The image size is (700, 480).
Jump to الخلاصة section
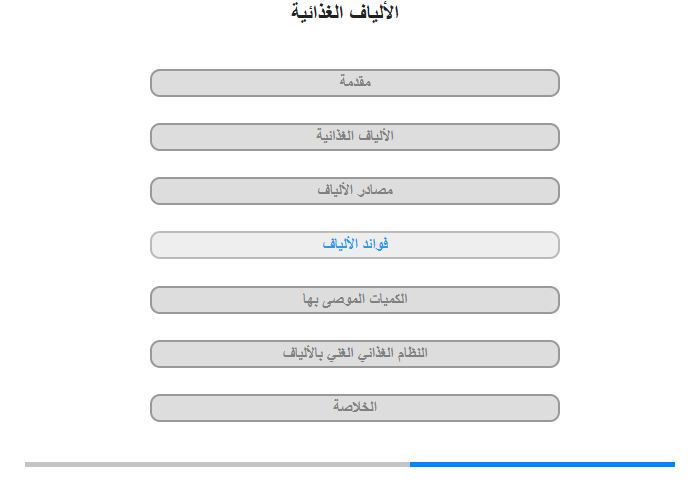tap(355, 408)
